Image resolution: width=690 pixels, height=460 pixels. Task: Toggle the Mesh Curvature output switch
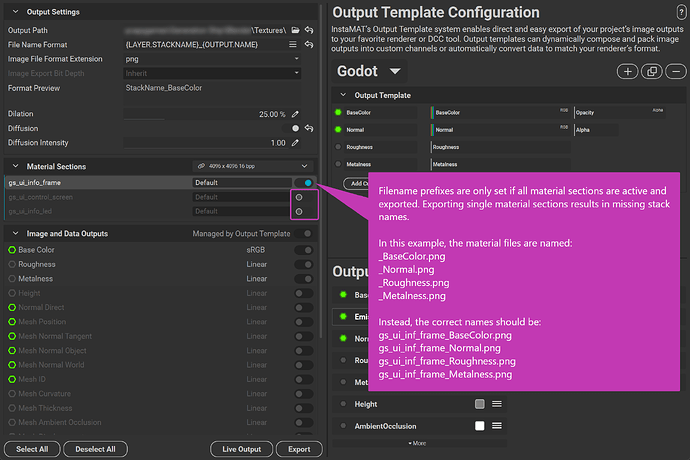304,394
